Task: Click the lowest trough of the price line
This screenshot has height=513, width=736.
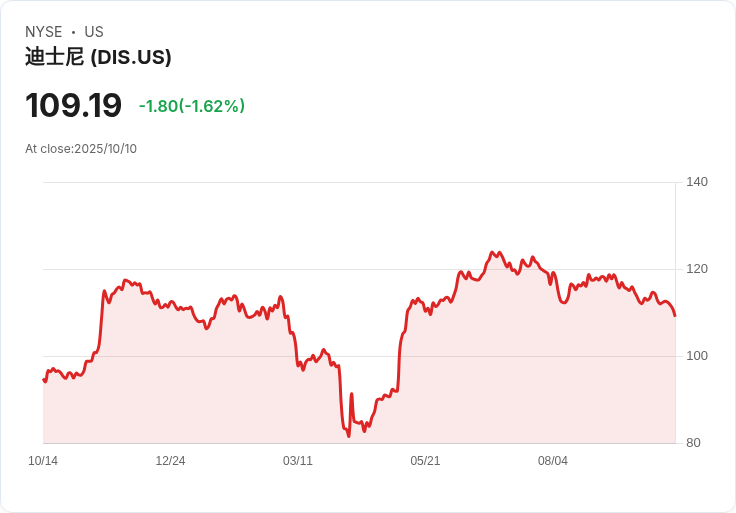Action: click(349, 436)
